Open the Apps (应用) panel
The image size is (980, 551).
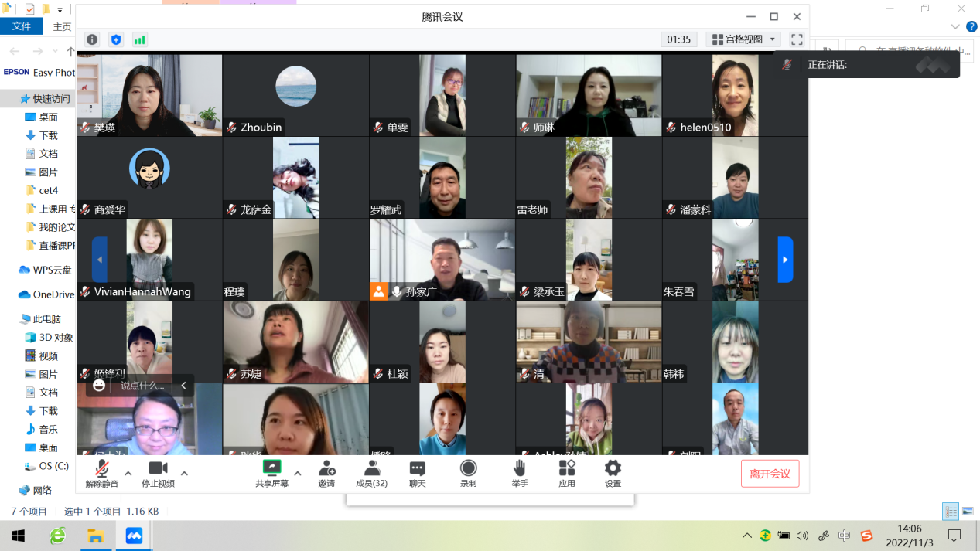pyautogui.click(x=567, y=474)
